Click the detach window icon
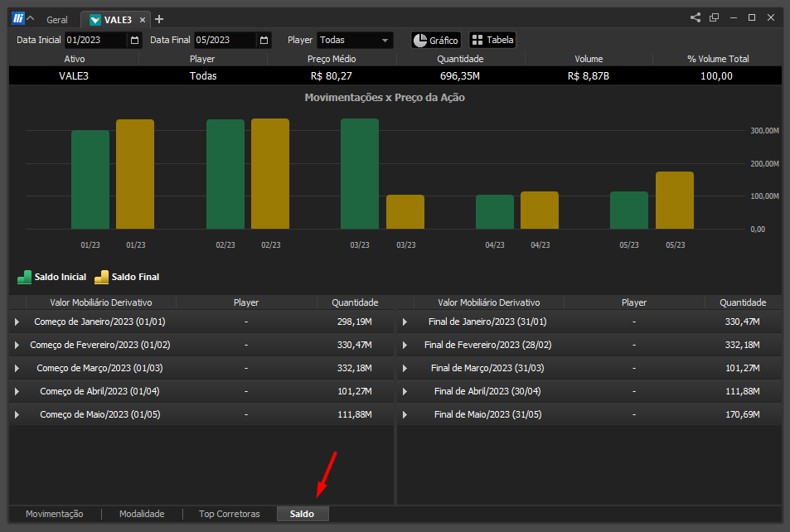The image size is (790, 532). [714, 17]
